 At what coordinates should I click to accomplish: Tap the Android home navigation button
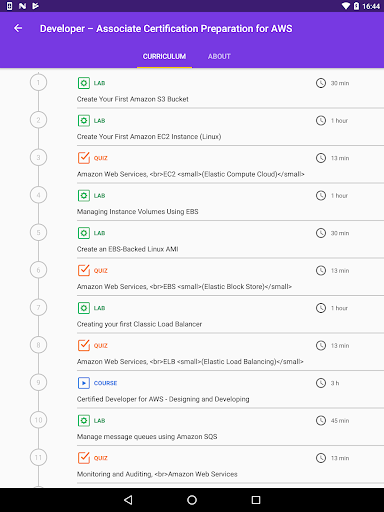point(192,500)
